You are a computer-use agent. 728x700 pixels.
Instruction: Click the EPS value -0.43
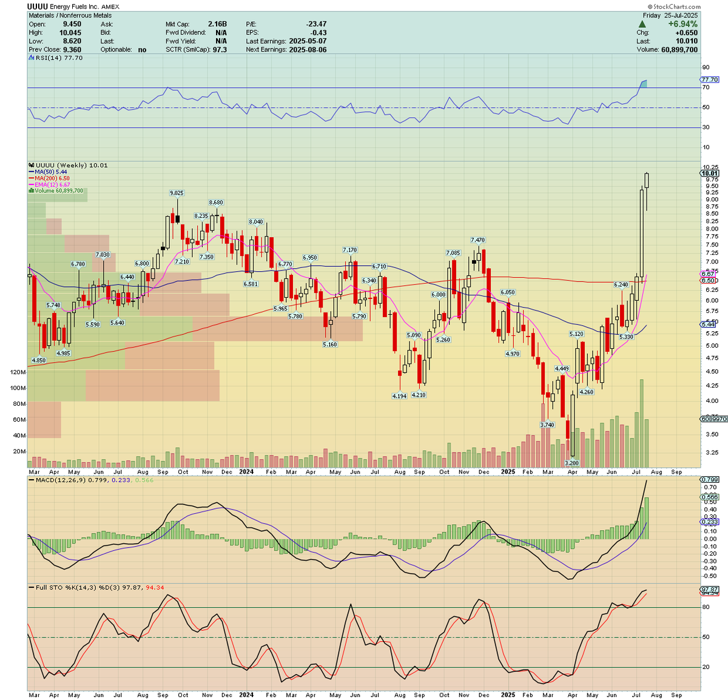point(318,33)
